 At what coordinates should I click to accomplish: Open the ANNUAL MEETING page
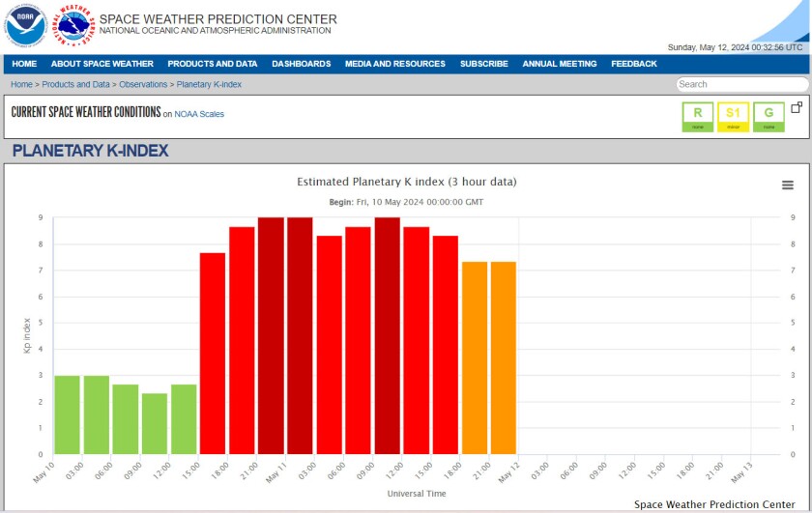[560, 64]
